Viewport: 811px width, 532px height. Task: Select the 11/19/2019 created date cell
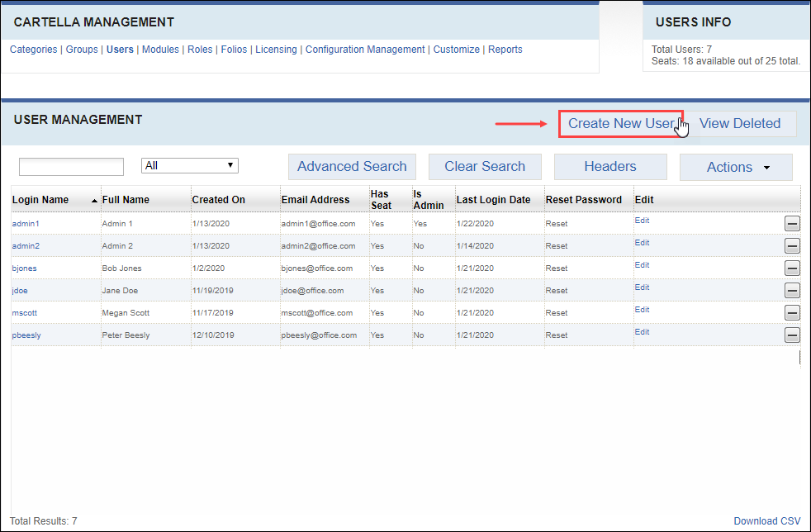pyautogui.click(x=212, y=290)
